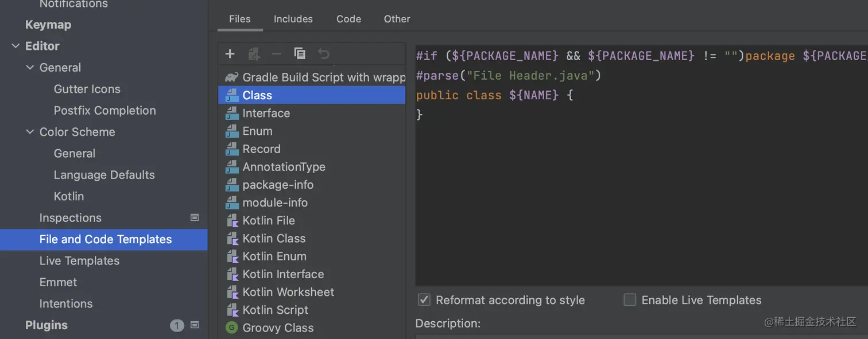Open Live Templates settings
The width and height of the screenshot is (868, 339).
[x=80, y=261]
